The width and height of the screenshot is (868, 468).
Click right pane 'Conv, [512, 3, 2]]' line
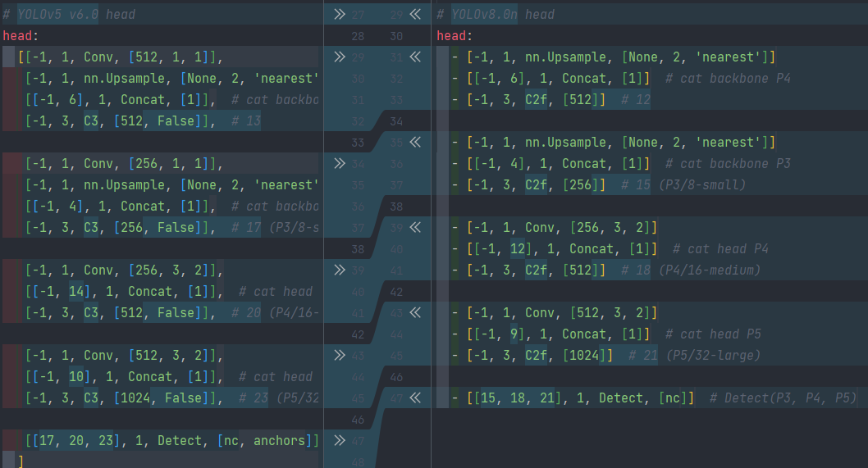[x=555, y=312]
